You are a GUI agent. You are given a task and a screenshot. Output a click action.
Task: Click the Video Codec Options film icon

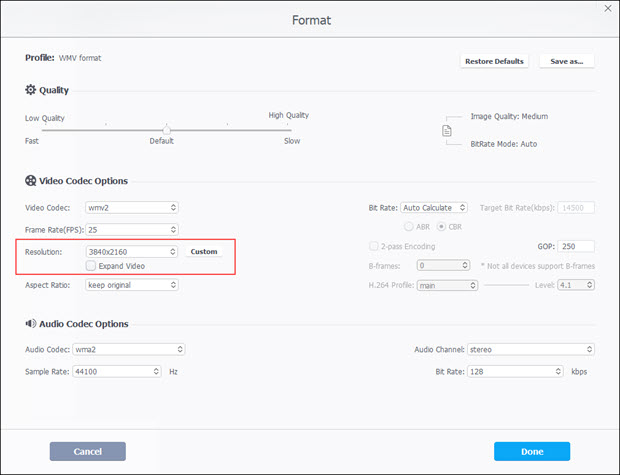click(x=30, y=181)
